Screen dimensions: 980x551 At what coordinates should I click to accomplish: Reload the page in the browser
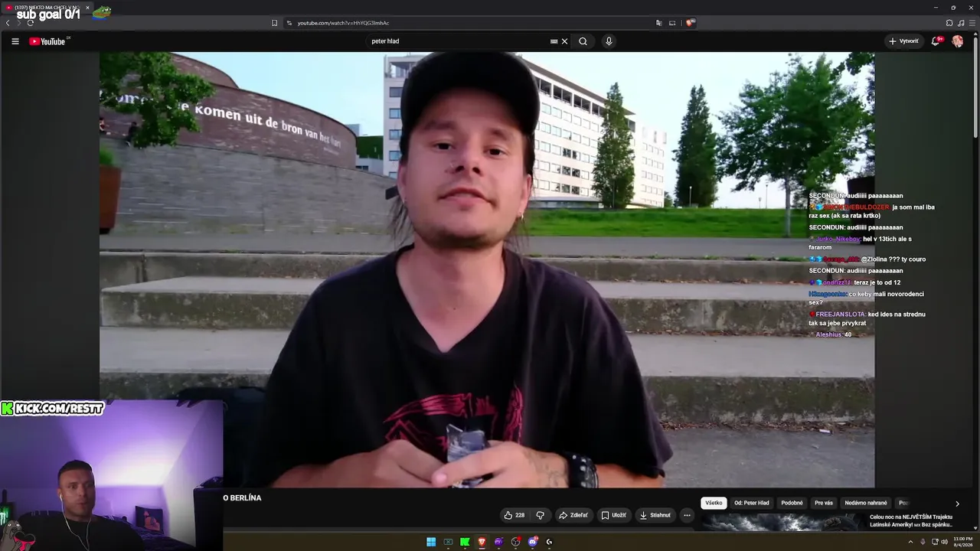point(31,23)
